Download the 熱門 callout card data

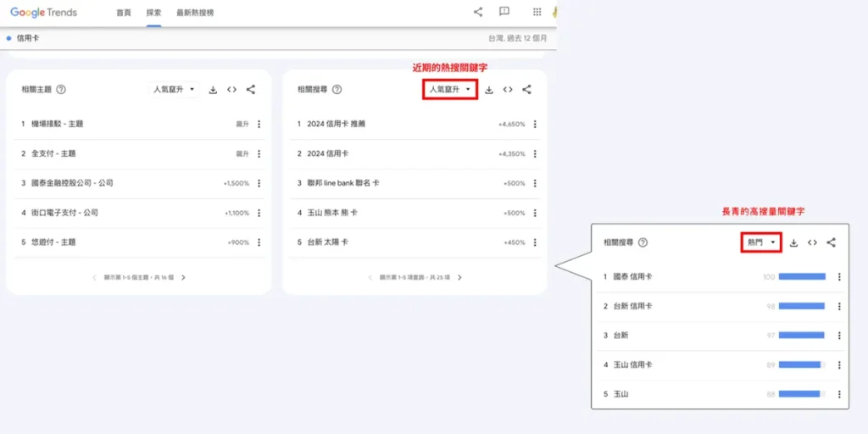(x=793, y=243)
